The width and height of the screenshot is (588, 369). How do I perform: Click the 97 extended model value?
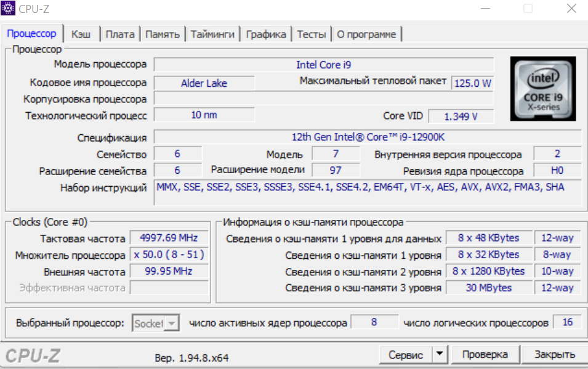click(x=336, y=171)
